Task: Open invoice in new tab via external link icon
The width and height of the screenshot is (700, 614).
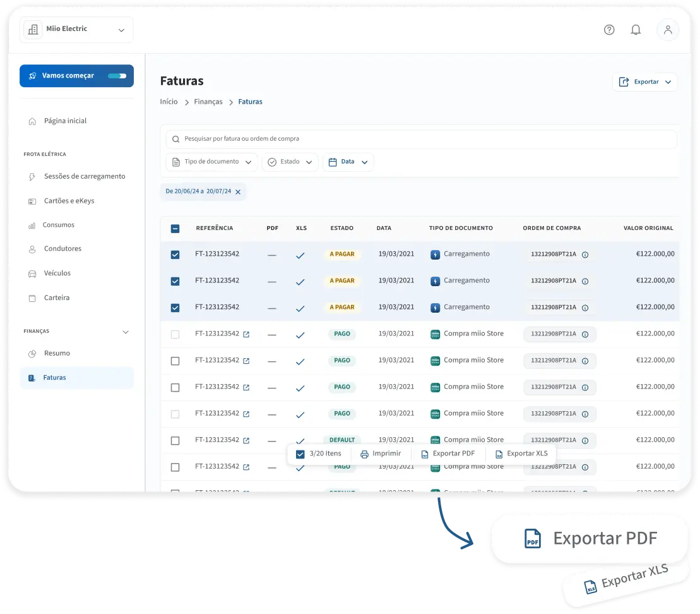Action: [x=246, y=334]
